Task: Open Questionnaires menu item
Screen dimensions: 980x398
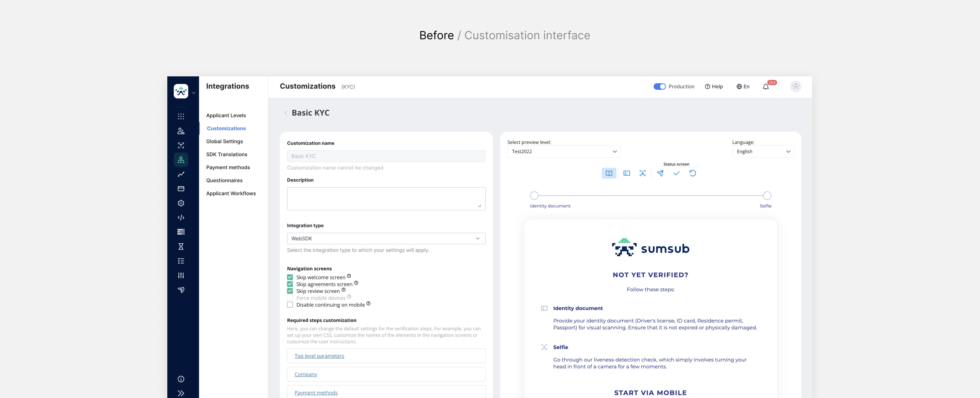Action: pos(224,181)
